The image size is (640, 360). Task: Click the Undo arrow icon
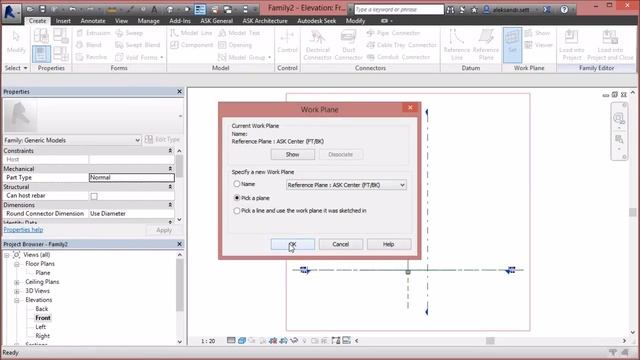click(72, 9)
